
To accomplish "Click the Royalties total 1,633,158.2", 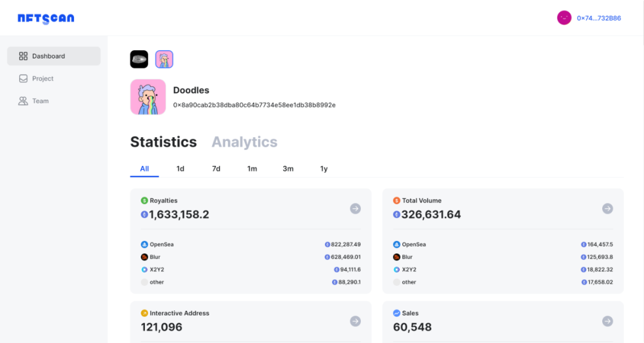I will 179,214.
